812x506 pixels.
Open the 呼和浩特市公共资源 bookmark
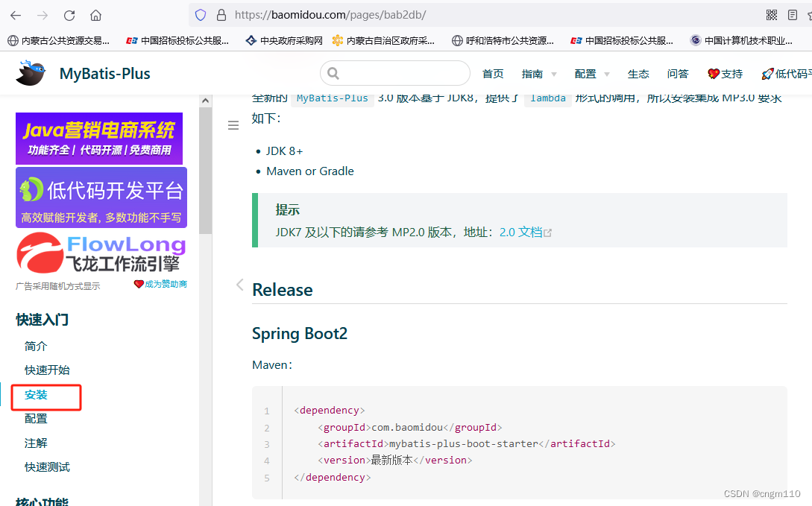503,40
